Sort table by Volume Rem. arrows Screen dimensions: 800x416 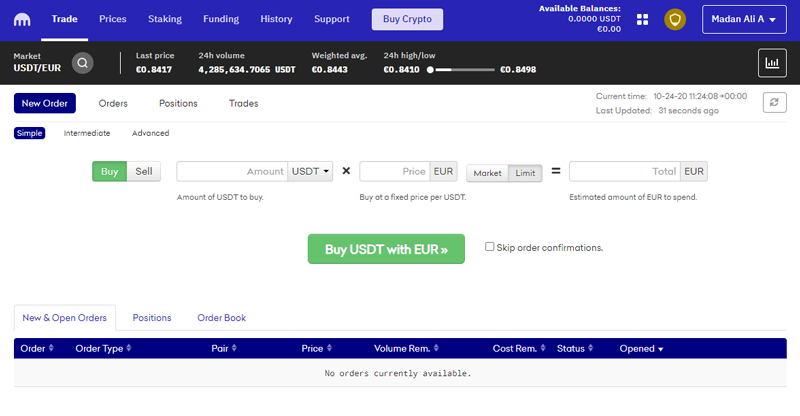click(x=436, y=348)
